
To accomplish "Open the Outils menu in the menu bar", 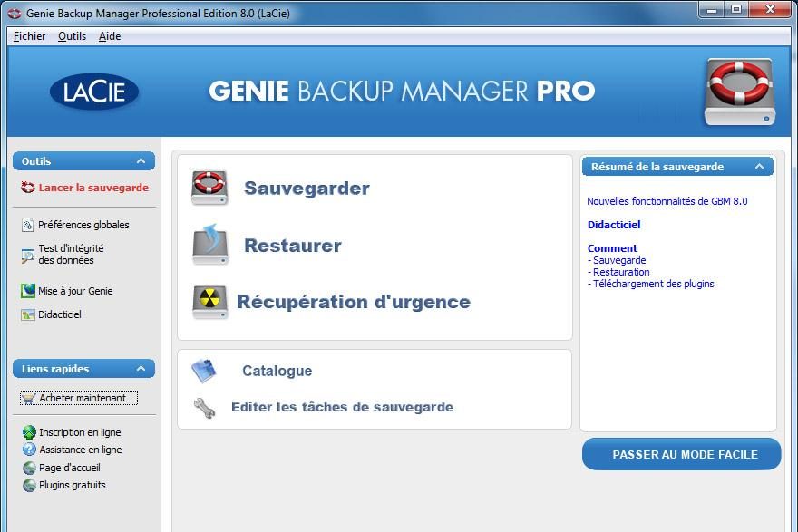I will [x=72, y=36].
